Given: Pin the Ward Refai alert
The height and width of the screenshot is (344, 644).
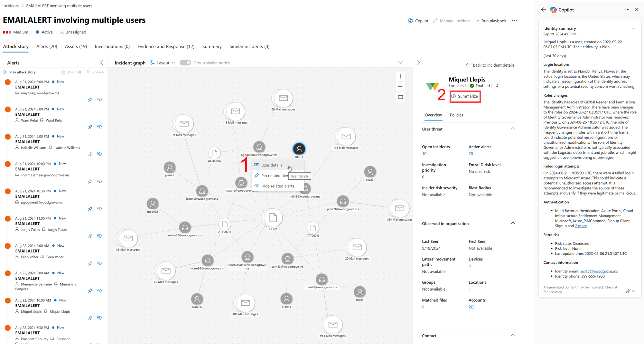Looking at the screenshot, I should coord(90,127).
